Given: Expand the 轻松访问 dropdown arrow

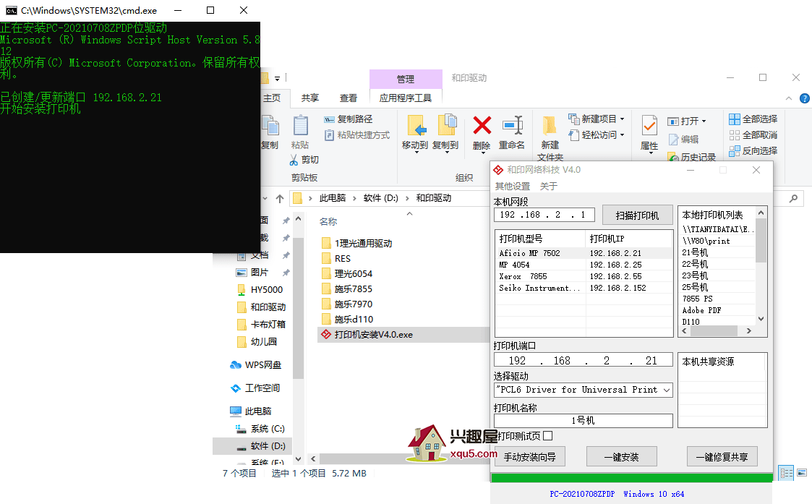Looking at the screenshot, I should coord(622,135).
